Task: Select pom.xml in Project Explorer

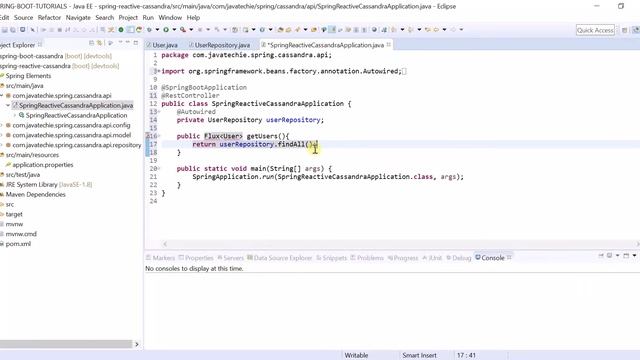Action: tap(18, 244)
